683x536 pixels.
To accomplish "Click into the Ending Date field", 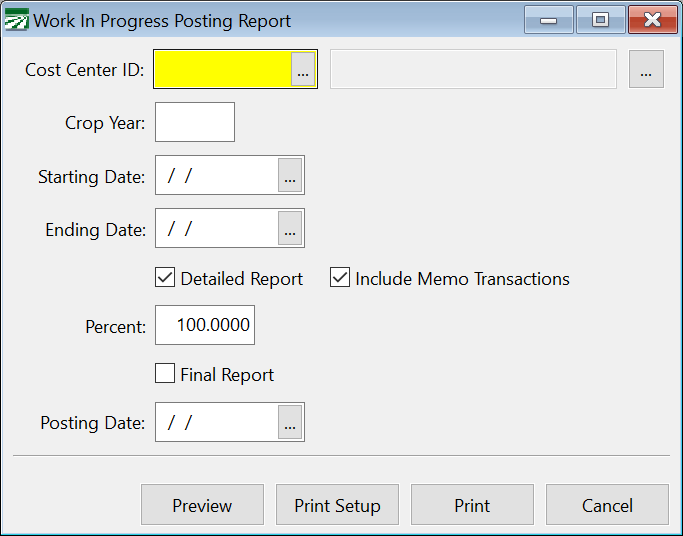I will click(217, 229).
